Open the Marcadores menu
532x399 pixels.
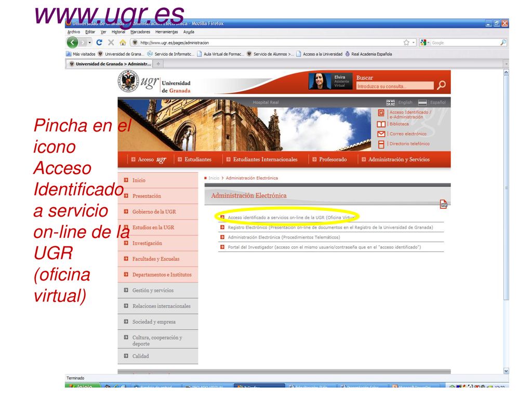pyautogui.click(x=140, y=32)
